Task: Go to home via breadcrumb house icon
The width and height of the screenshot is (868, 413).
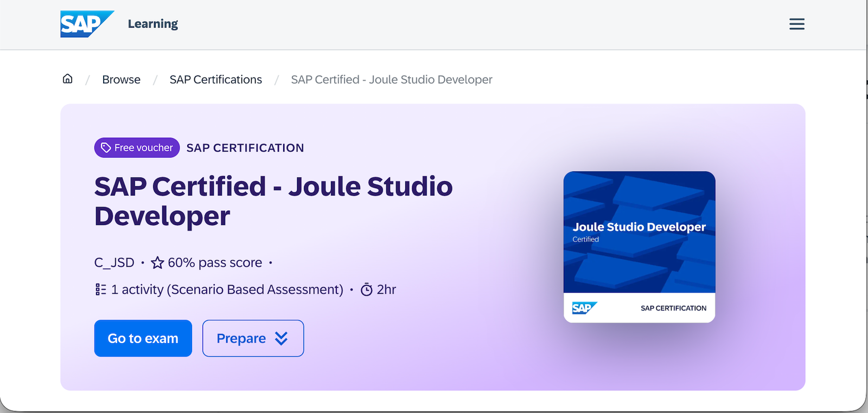Action: (x=68, y=79)
